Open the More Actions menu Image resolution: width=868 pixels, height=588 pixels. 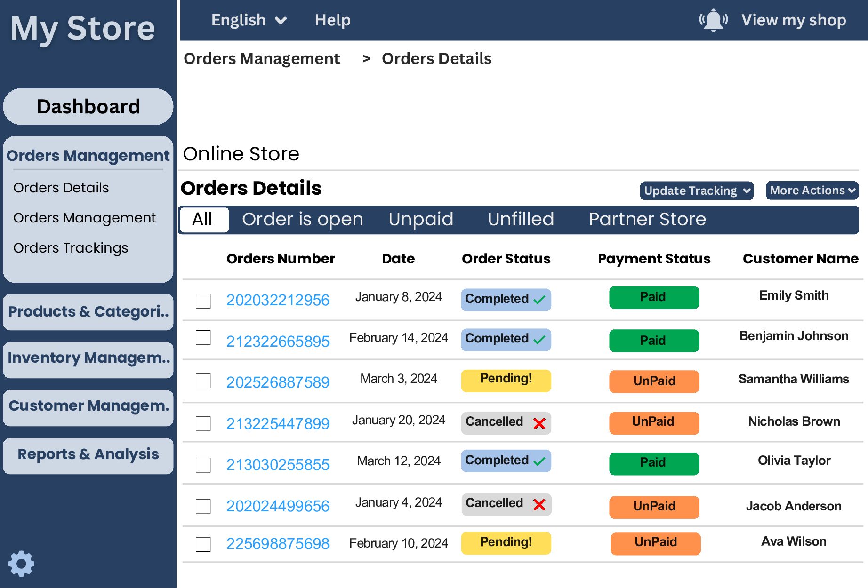pyautogui.click(x=812, y=191)
